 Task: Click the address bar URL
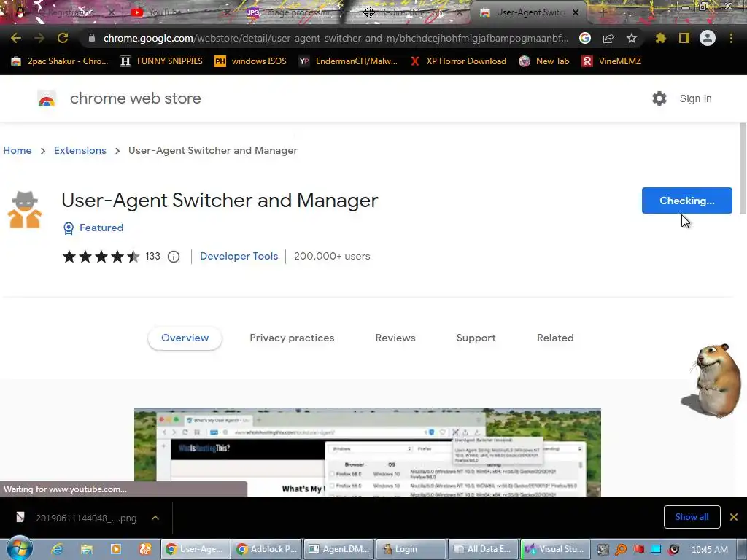coord(336,38)
